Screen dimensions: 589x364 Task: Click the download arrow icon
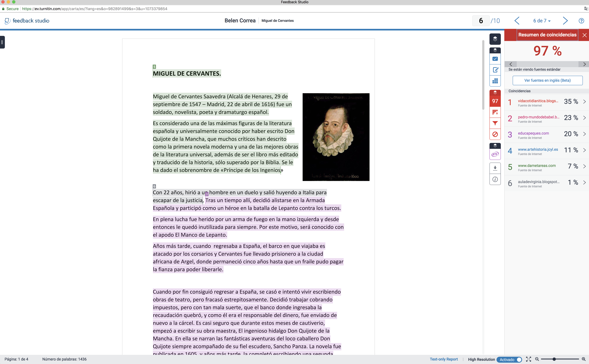pyautogui.click(x=495, y=168)
